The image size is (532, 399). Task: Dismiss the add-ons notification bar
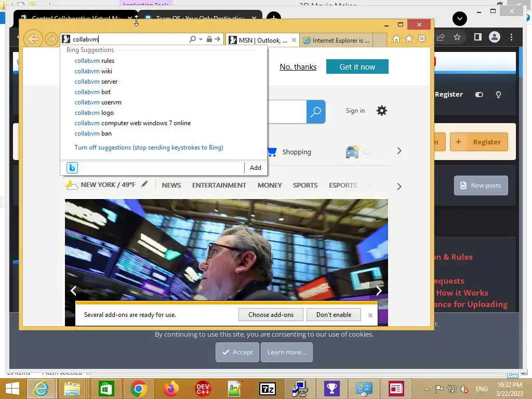(370, 315)
